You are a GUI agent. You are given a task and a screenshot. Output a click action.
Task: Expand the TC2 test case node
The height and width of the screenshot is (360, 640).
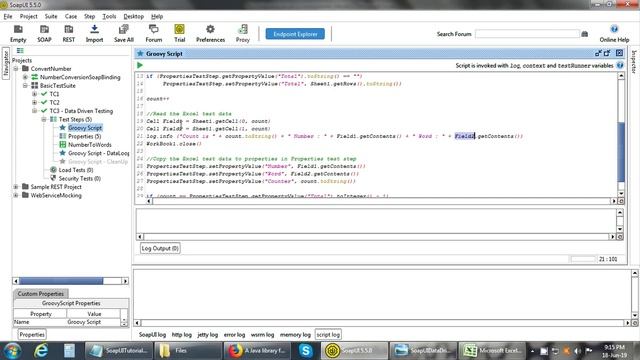[x=35, y=102]
